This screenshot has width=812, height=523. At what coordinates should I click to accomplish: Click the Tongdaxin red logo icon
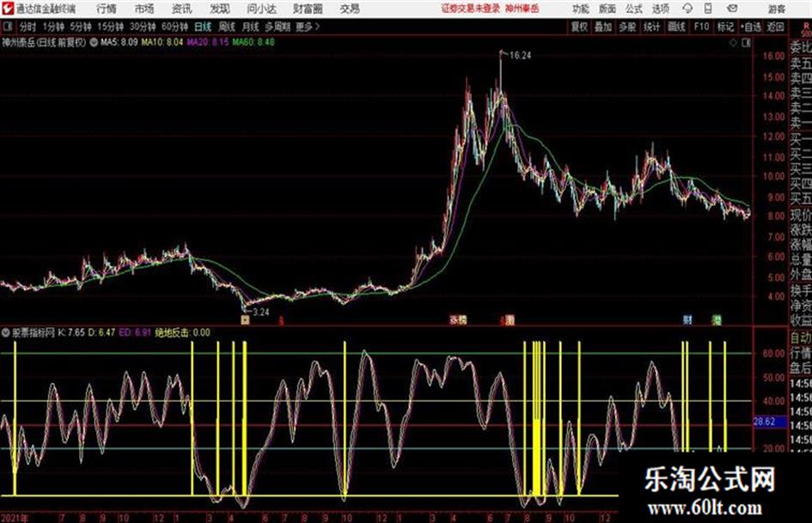pos(8,9)
